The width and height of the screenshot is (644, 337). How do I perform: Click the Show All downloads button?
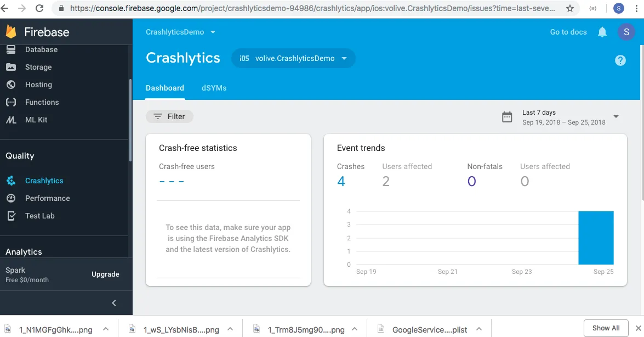pos(606,328)
